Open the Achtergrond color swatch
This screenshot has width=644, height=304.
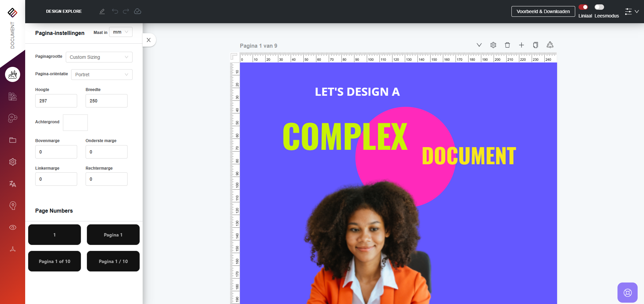(x=76, y=123)
